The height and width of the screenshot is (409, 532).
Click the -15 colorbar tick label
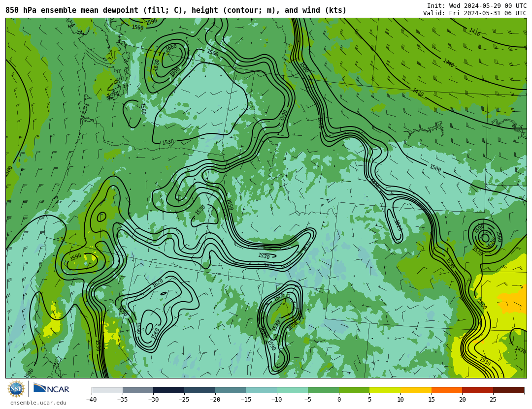click(246, 400)
